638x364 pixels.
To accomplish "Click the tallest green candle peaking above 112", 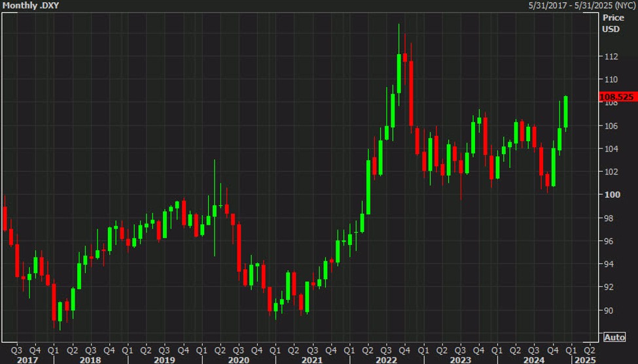I will coord(399,74).
